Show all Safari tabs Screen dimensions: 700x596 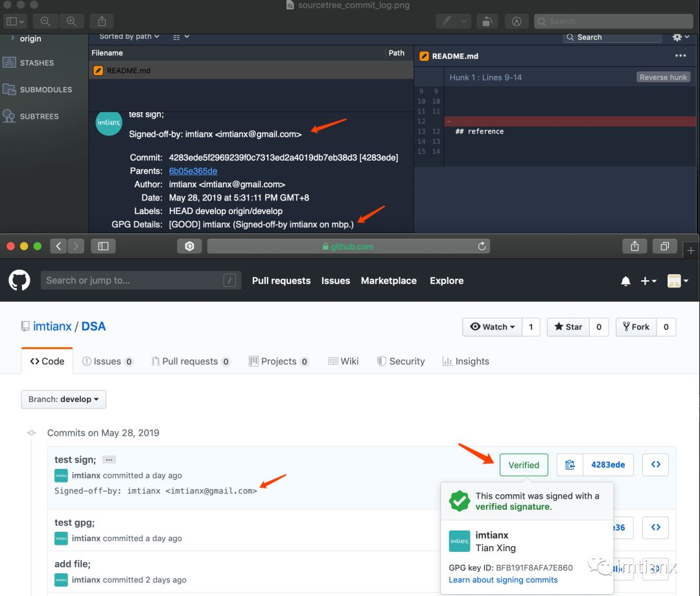[664, 246]
